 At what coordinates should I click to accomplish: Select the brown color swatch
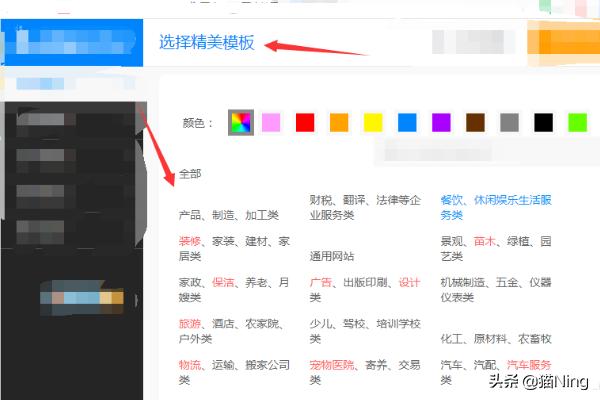point(475,122)
